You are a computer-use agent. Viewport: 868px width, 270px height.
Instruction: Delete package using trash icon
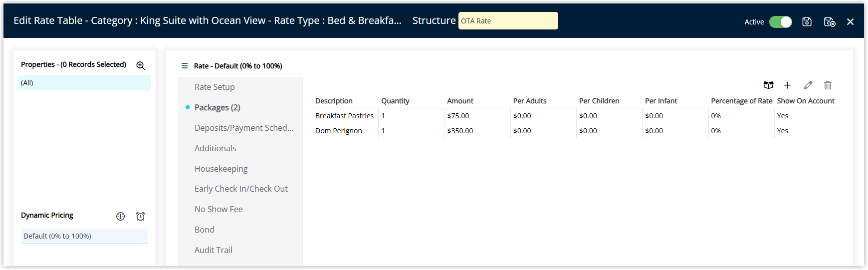[828, 85]
